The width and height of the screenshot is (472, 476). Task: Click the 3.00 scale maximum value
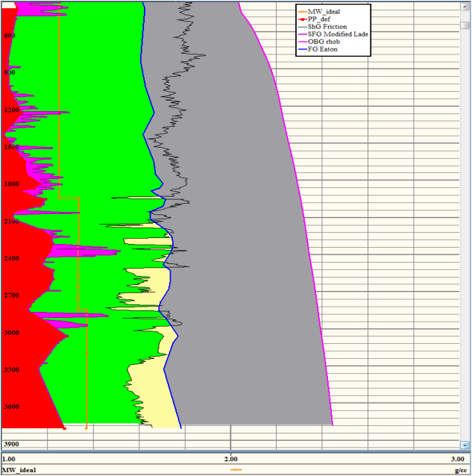click(x=459, y=458)
